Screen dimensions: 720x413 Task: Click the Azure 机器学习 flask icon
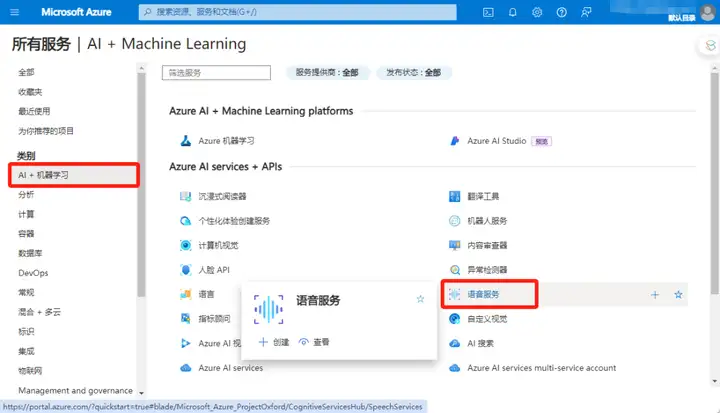coord(186,141)
